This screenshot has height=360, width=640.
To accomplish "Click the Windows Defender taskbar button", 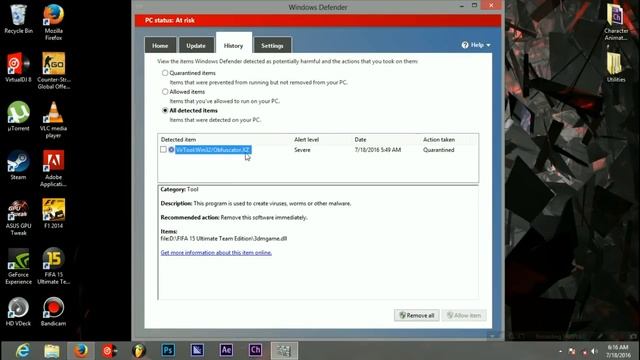I will coord(284,351).
